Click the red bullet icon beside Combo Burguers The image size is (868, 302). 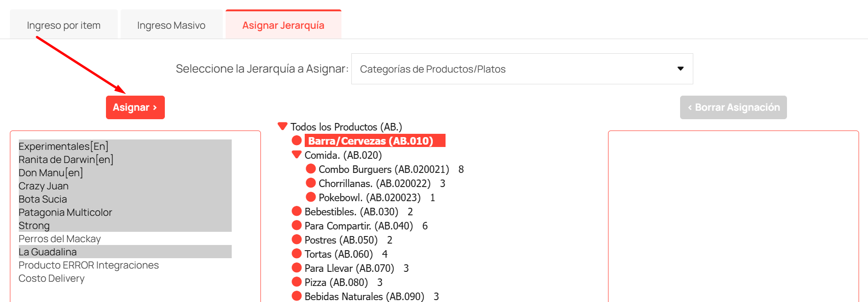click(x=310, y=169)
